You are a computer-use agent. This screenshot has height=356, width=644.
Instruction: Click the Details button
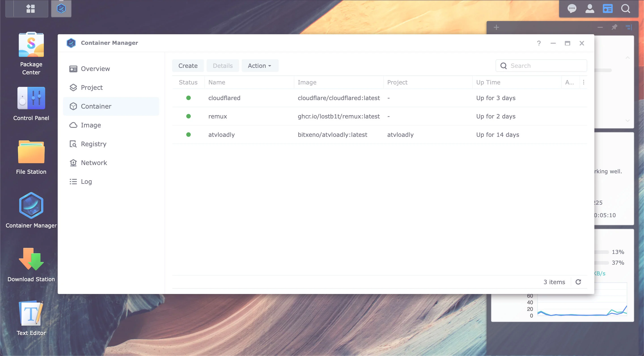pyautogui.click(x=223, y=66)
